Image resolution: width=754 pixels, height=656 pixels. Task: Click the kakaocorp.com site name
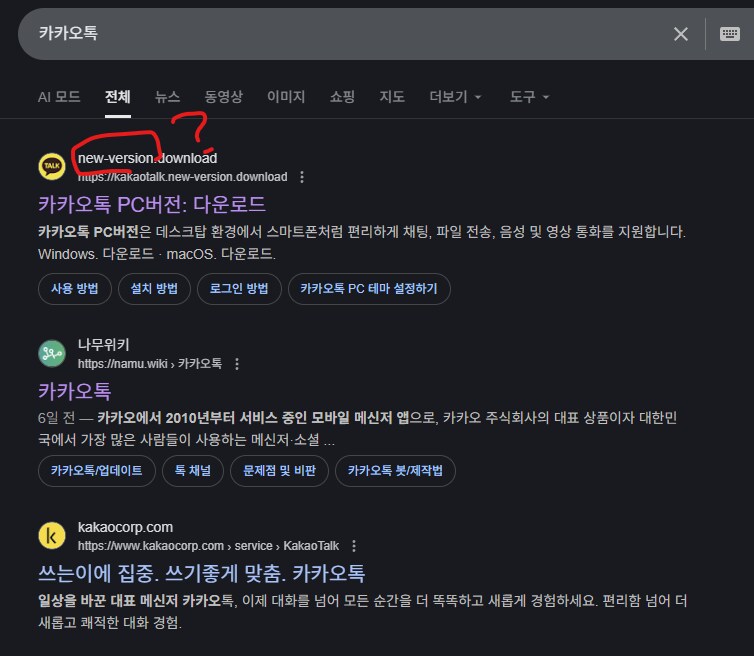click(x=126, y=527)
